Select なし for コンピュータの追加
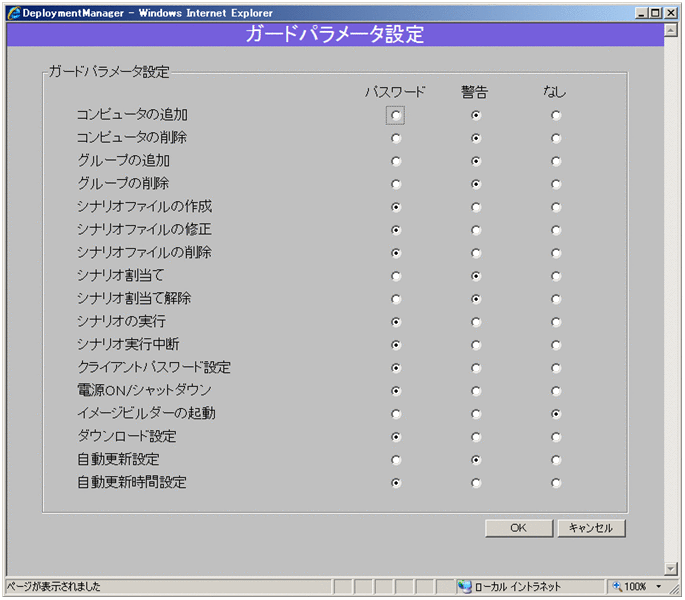Screen dimensions: 685x600 pos(556,115)
